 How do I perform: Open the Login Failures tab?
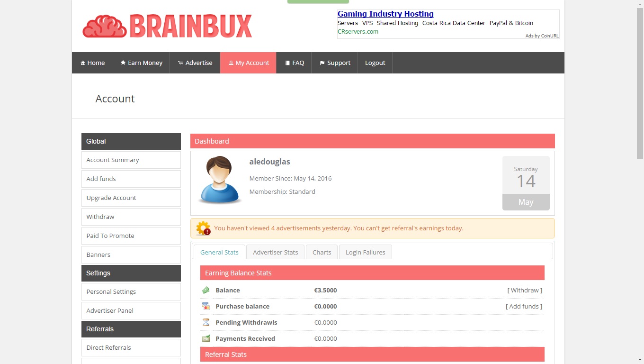(365, 252)
